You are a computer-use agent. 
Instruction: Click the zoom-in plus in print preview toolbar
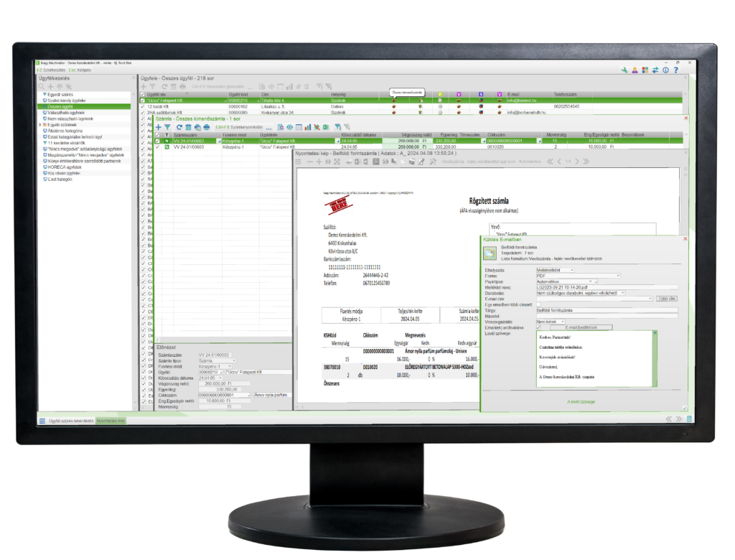tap(319, 162)
